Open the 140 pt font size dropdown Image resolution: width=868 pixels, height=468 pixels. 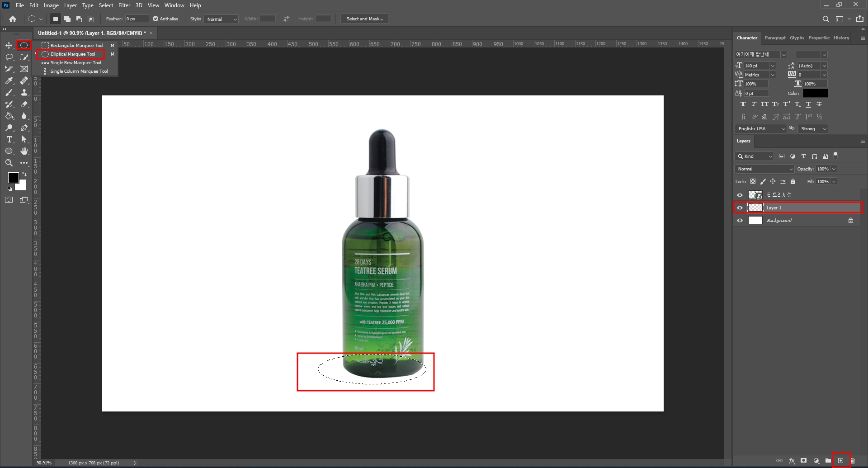(773, 66)
